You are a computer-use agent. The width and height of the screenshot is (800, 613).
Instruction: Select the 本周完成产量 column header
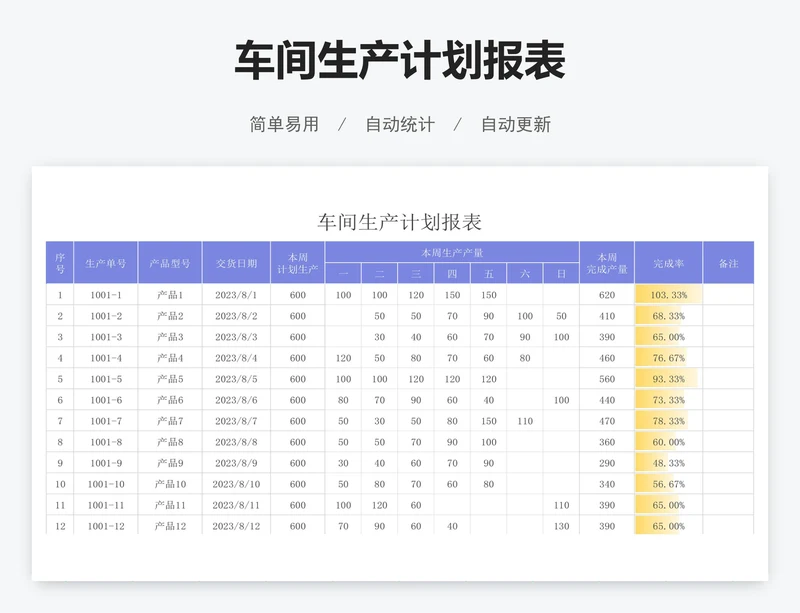pyautogui.click(x=607, y=263)
